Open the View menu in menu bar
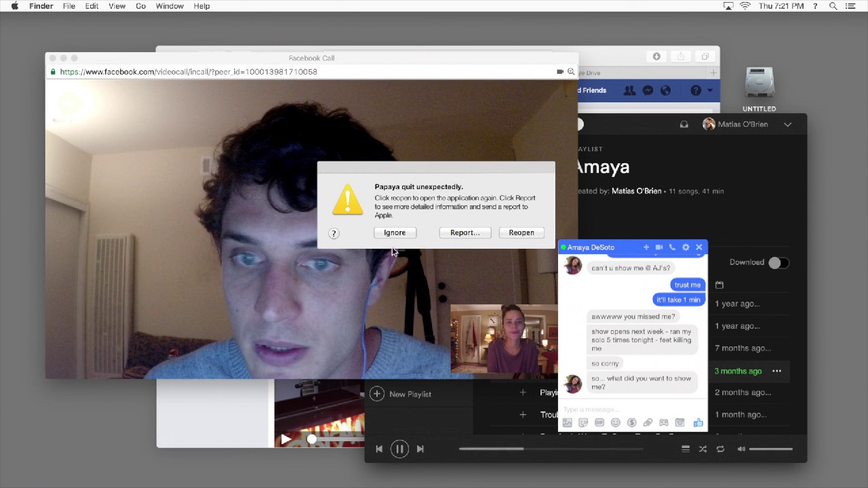Screen dimensions: 868x488 (x=117, y=6)
